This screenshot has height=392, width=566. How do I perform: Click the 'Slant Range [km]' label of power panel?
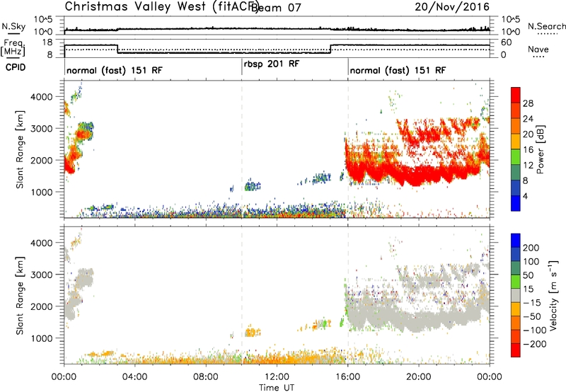20,149
